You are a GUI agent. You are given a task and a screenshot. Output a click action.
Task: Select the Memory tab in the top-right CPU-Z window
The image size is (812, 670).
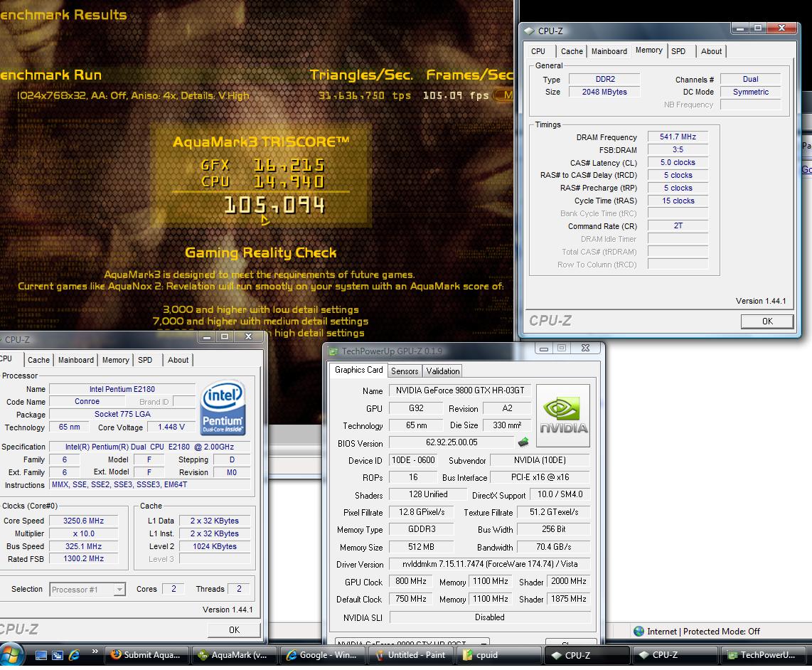(649, 50)
